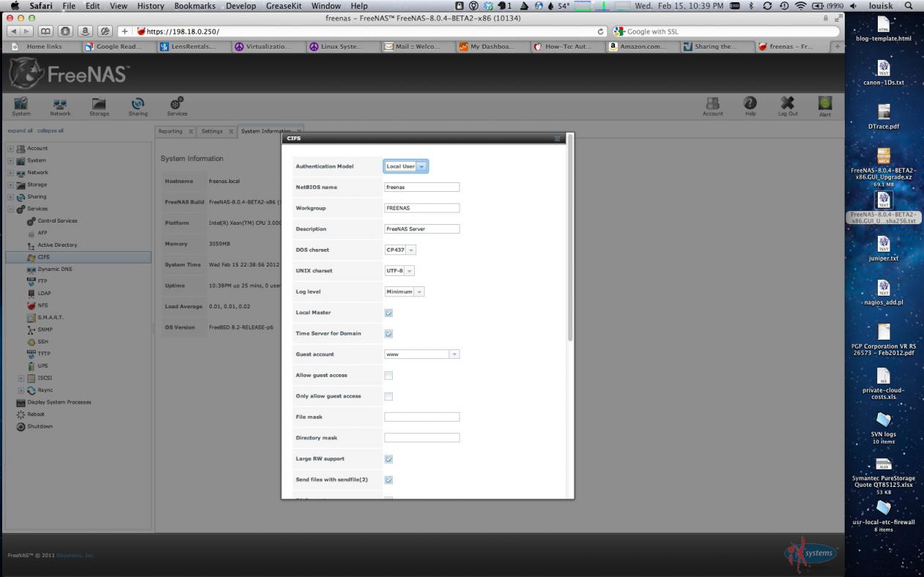Click Spotlight search icon in menu bar

point(909,6)
